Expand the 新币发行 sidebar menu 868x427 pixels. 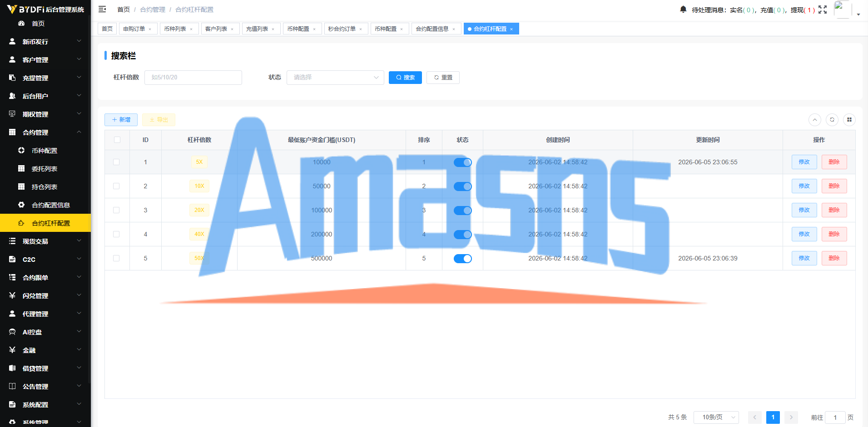click(45, 42)
